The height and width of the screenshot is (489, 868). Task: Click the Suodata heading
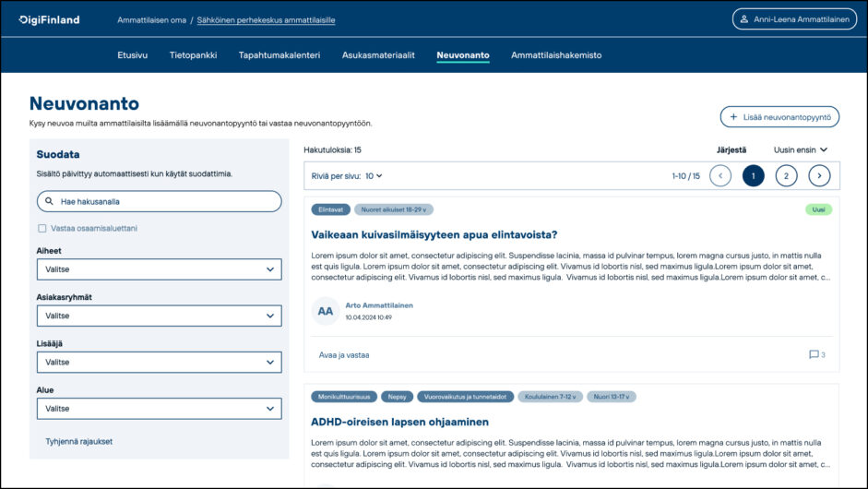pos(58,154)
